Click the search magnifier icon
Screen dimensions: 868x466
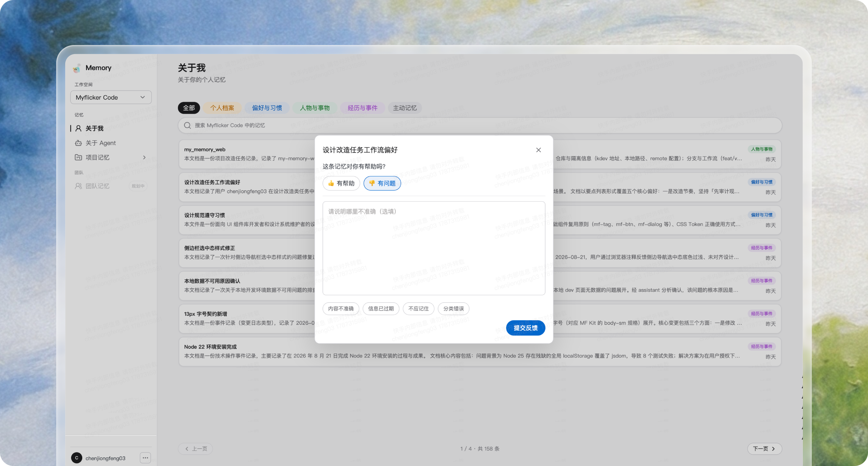187,126
